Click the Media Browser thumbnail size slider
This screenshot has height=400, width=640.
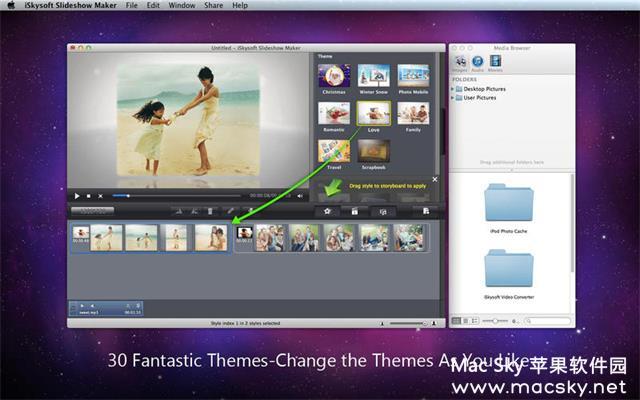coord(495,321)
